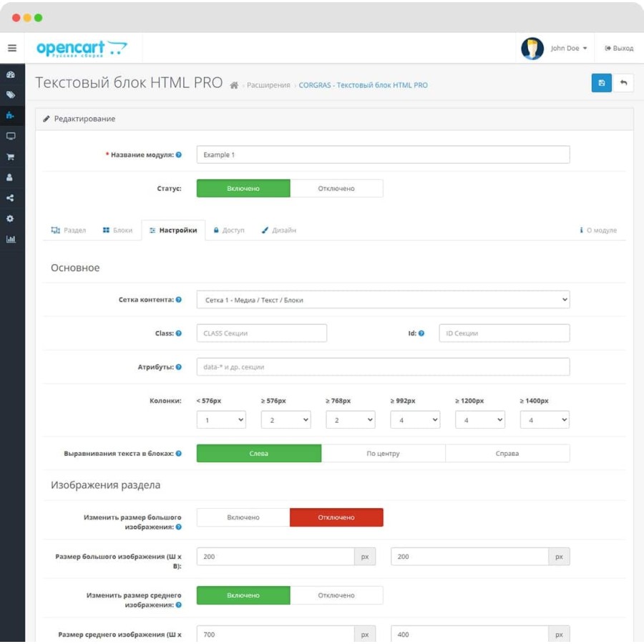Click CORGRAS - Текстовый блок HTML PRO breadcrumb
This screenshot has width=644, height=644.
363,85
